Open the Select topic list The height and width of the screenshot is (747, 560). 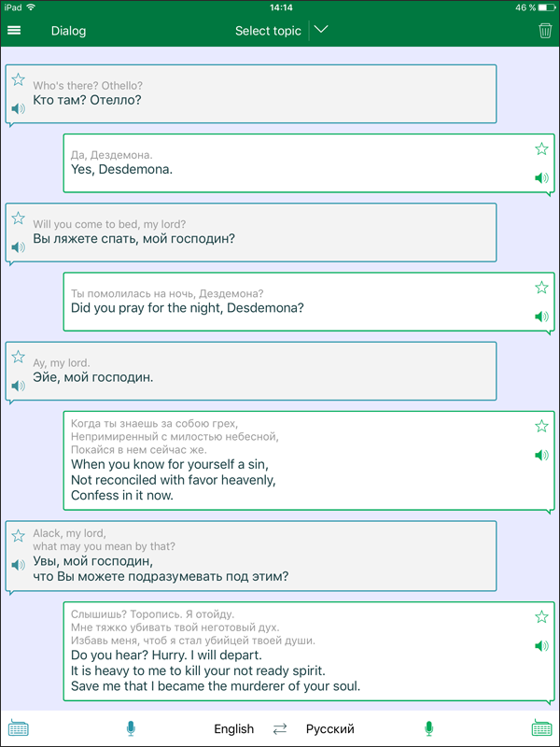tap(268, 31)
